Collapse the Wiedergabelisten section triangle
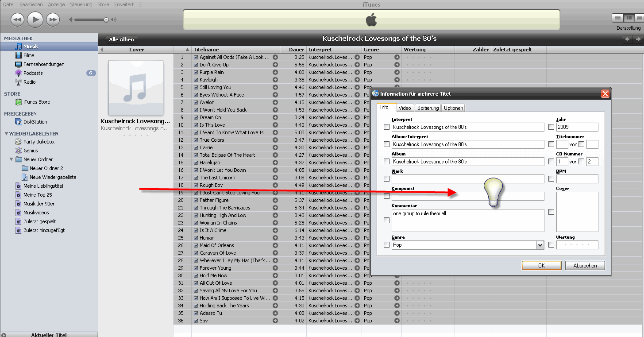This screenshot has width=644, height=337. (x=6, y=134)
